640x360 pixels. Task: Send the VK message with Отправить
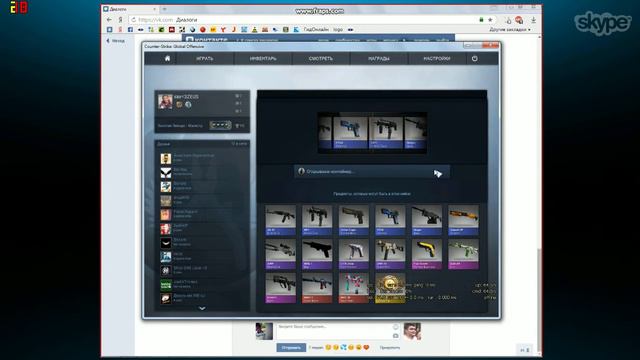[291, 348]
